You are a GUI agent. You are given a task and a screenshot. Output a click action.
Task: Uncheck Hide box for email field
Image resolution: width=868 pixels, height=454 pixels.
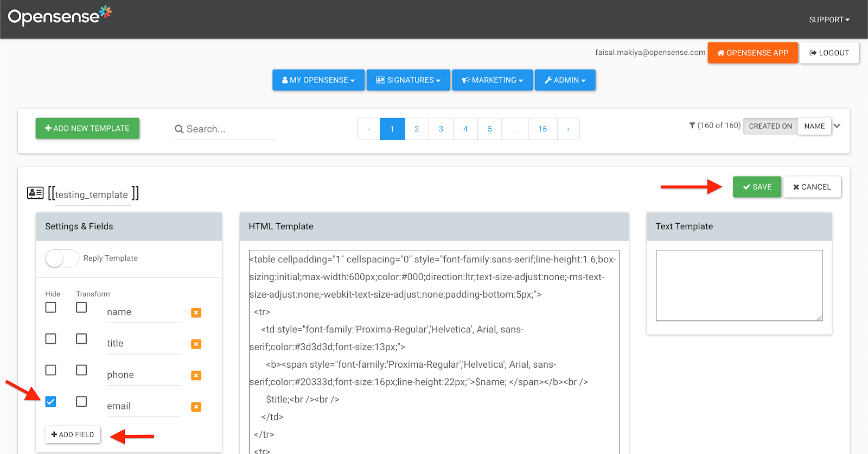(x=50, y=401)
